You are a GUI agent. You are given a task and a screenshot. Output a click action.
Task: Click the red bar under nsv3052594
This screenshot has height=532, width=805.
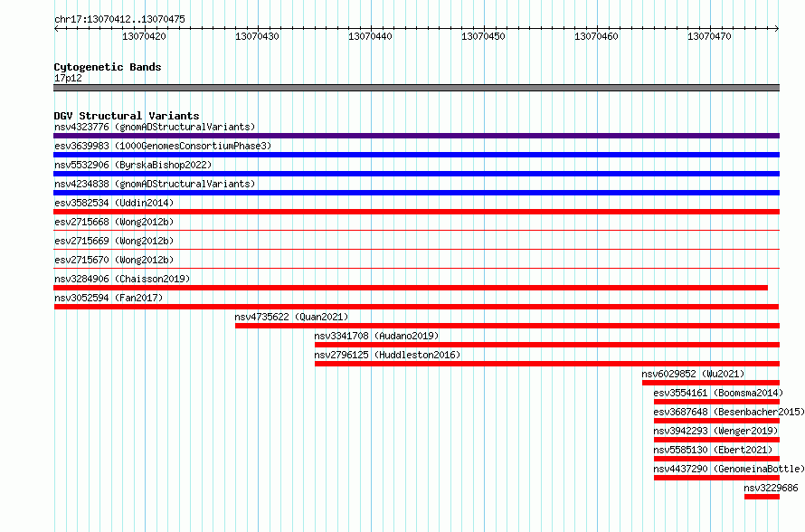point(416,307)
